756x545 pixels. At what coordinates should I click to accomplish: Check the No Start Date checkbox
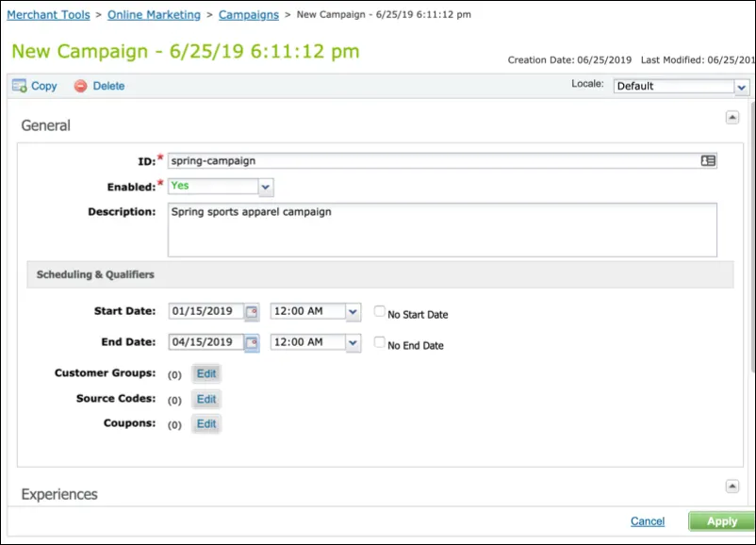point(380,311)
